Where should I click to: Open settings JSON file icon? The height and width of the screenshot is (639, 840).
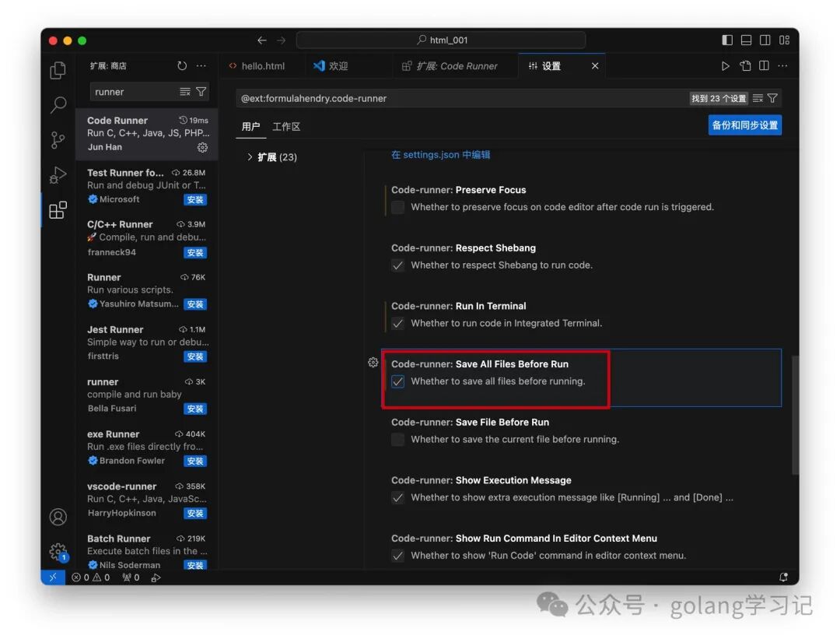745,66
